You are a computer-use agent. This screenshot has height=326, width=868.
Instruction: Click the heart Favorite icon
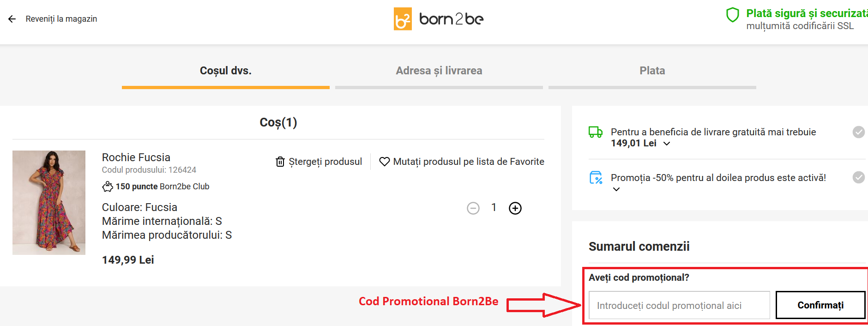(384, 162)
